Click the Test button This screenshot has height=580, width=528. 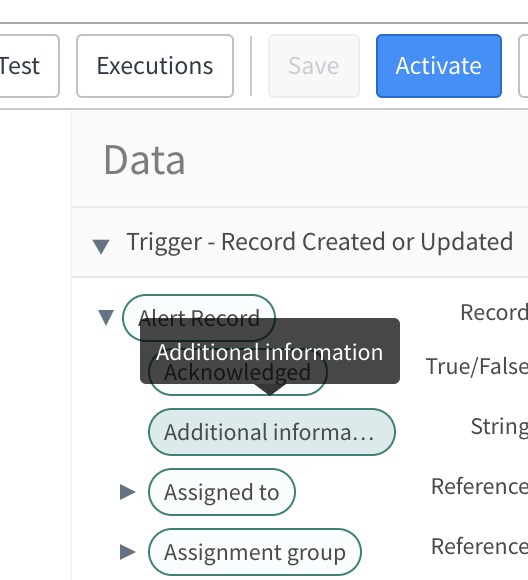pyautogui.click(x=29, y=66)
